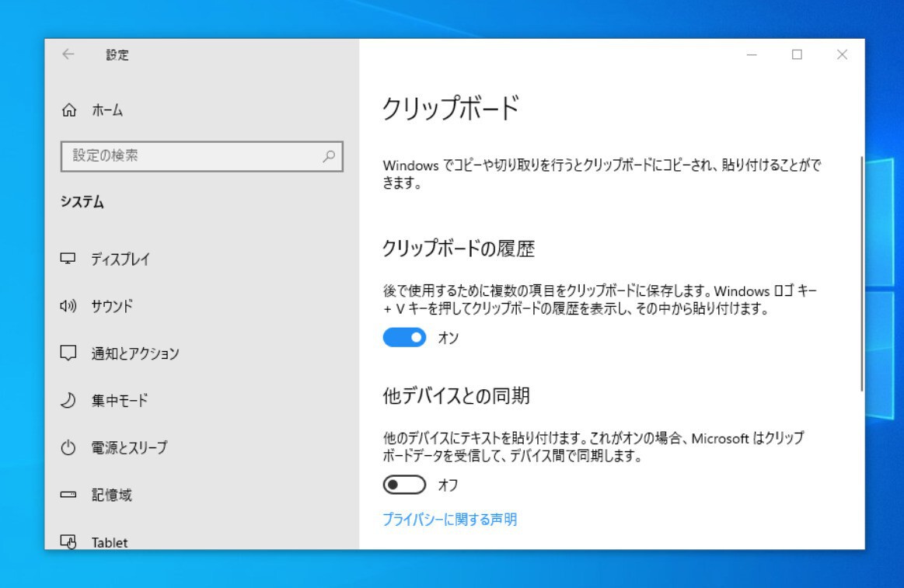Click the 集中モード moon icon

(68, 400)
